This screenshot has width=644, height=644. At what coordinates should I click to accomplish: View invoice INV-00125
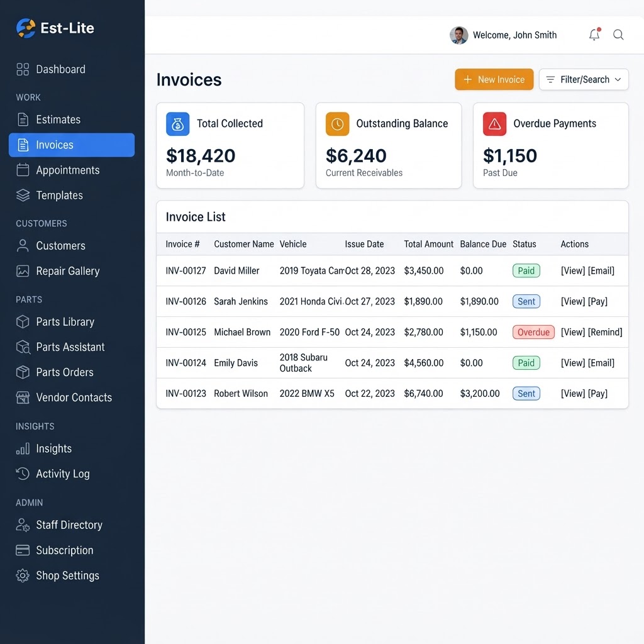point(573,332)
